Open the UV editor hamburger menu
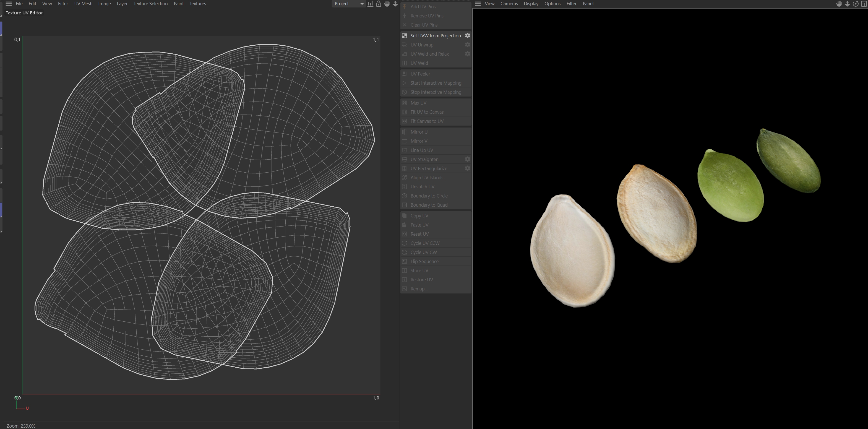Screen dimensions: 868x429 coord(9,4)
